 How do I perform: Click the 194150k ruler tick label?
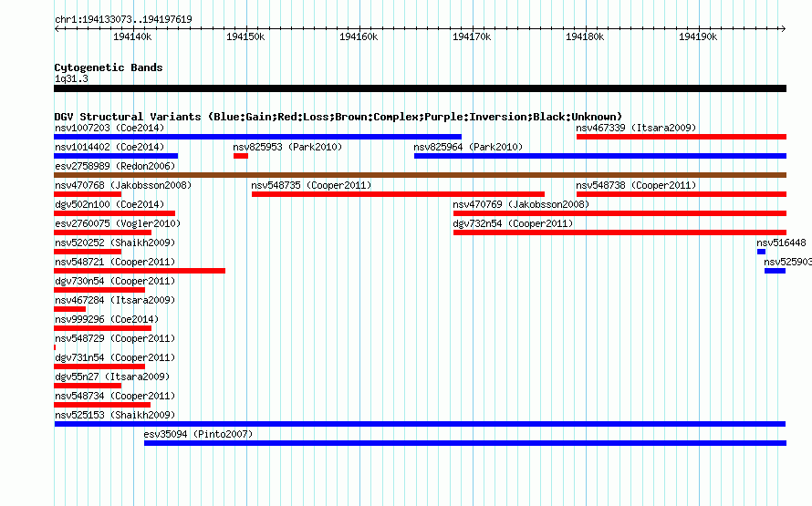245,36
